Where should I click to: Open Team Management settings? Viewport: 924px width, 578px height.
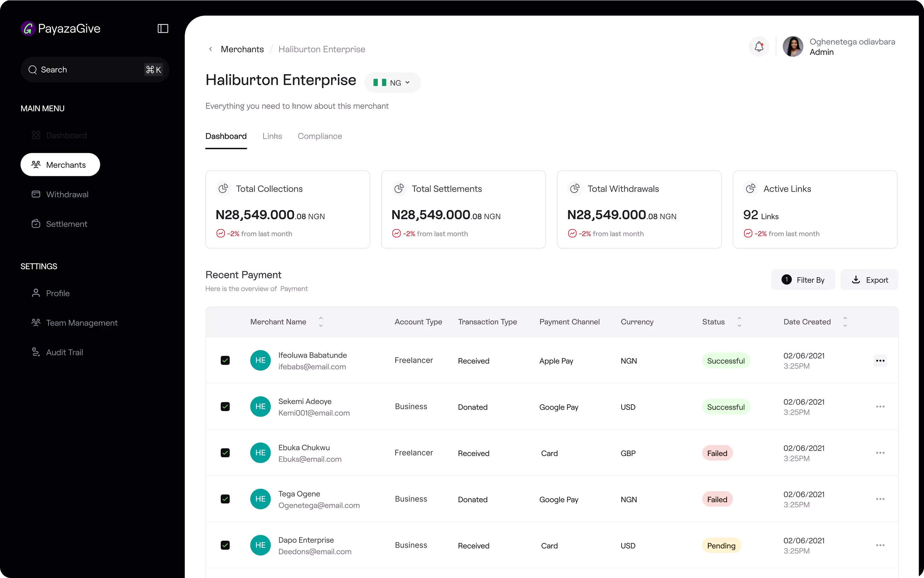pyautogui.click(x=74, y=323)
